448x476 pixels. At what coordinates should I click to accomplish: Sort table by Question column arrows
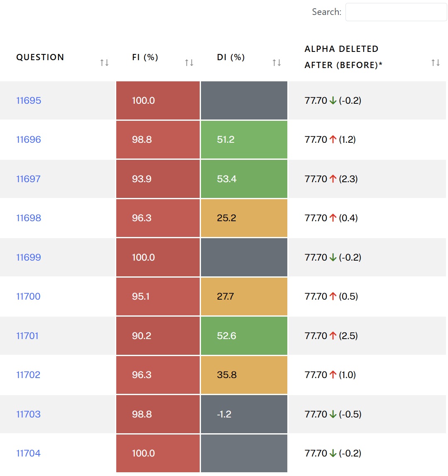tap(104, 63)
